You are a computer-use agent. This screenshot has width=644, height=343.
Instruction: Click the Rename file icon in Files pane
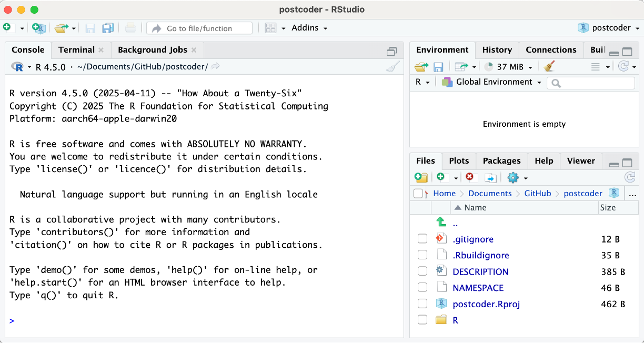coord(490,178)
